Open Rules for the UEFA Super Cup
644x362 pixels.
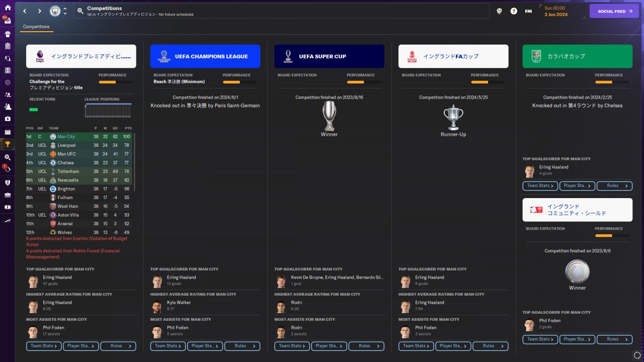tap(367, 346)
